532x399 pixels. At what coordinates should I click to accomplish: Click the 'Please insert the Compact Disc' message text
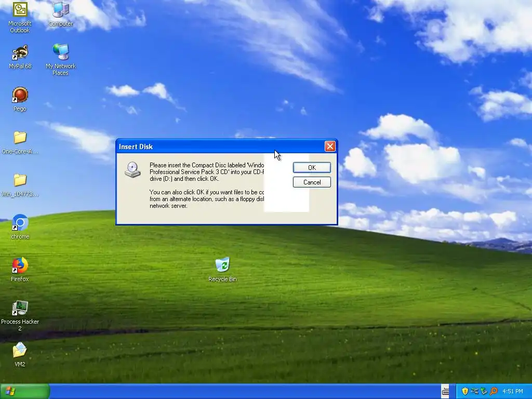tap(207, 172)
